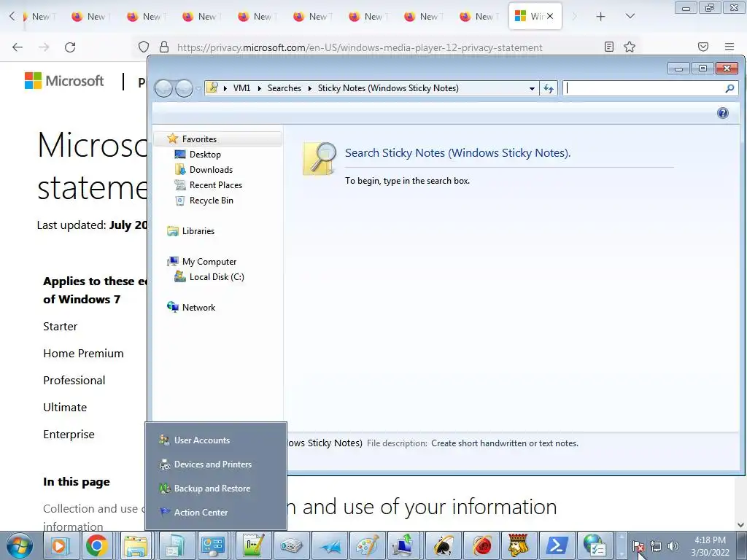Image resolution: width=747 pixels, height=560 pixels.
Task: Open recent pages dropdown beside forward button
Action: (x=198, y=88)
